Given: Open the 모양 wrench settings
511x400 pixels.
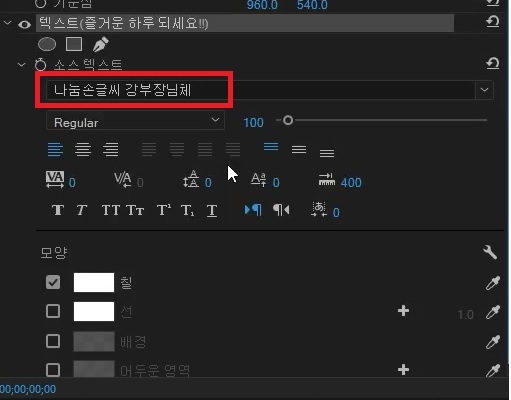Looking at the screenshot, I should point(490,252).
